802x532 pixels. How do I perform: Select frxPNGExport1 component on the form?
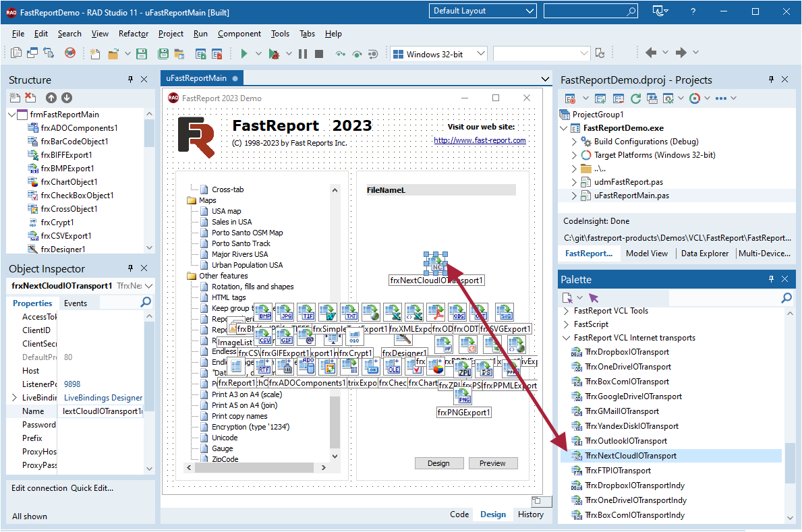pyautogui.click(x=464, y=412)
